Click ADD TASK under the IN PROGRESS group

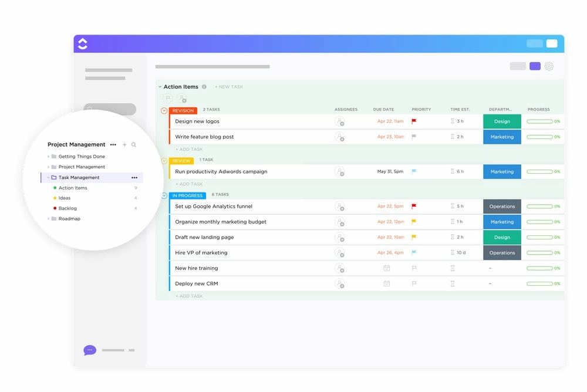(x=189, y=296)
